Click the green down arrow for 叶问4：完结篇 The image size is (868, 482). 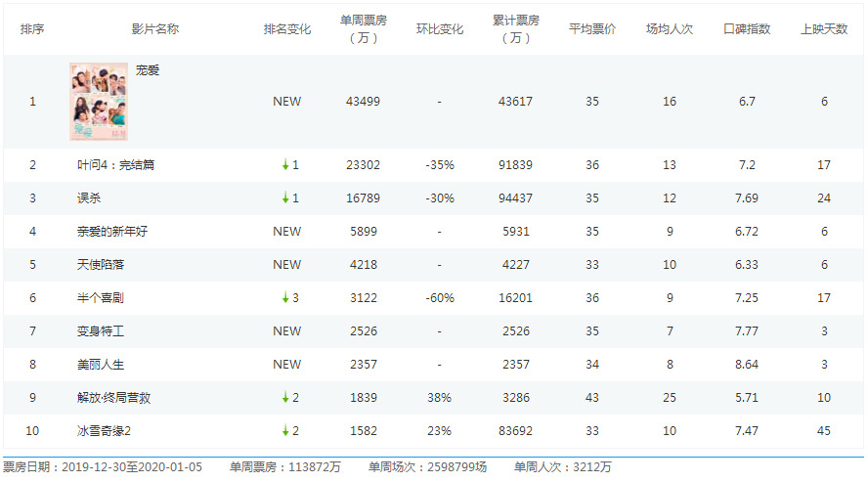click(x=285, y=165)
